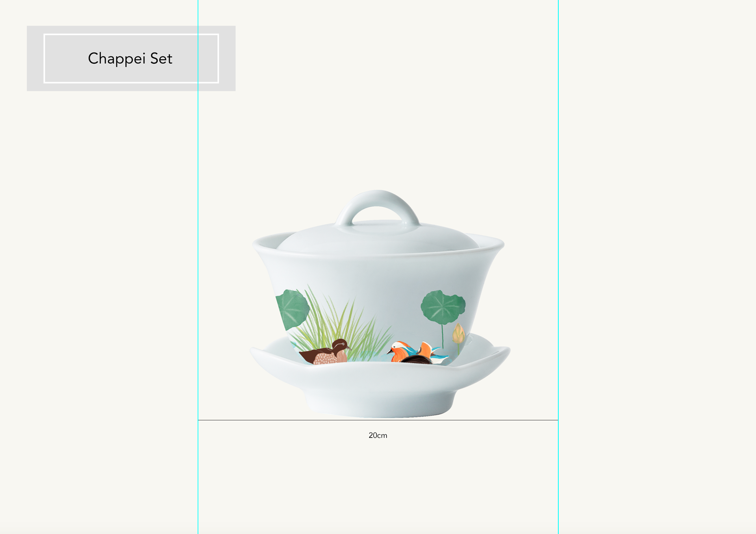
Task: Click the foot base of the saucer
Action: coord(378,406)
